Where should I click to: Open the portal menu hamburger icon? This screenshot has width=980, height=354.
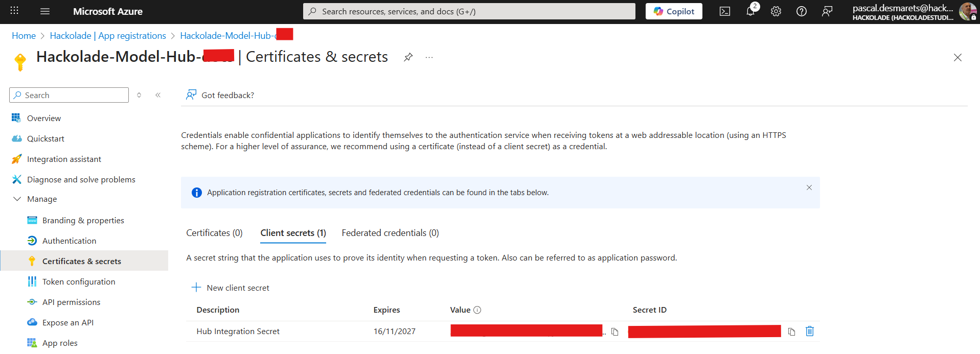[x=45, y=11]
